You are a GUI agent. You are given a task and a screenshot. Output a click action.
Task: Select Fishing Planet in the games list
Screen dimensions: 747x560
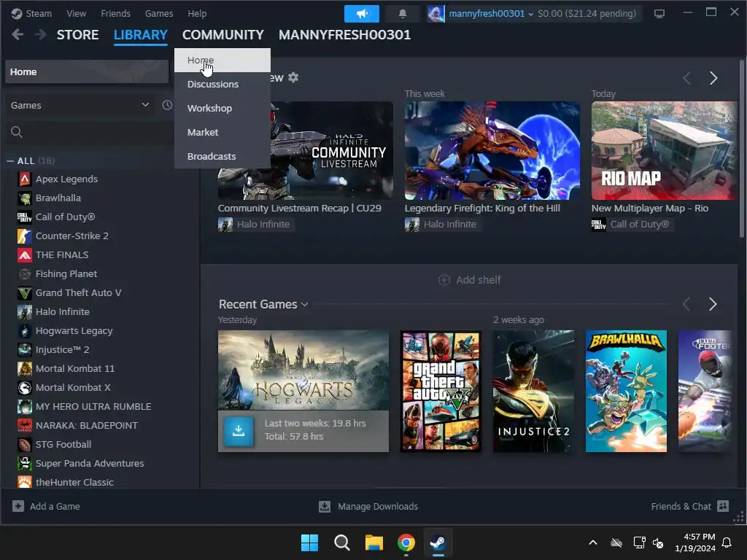(66, 274)
